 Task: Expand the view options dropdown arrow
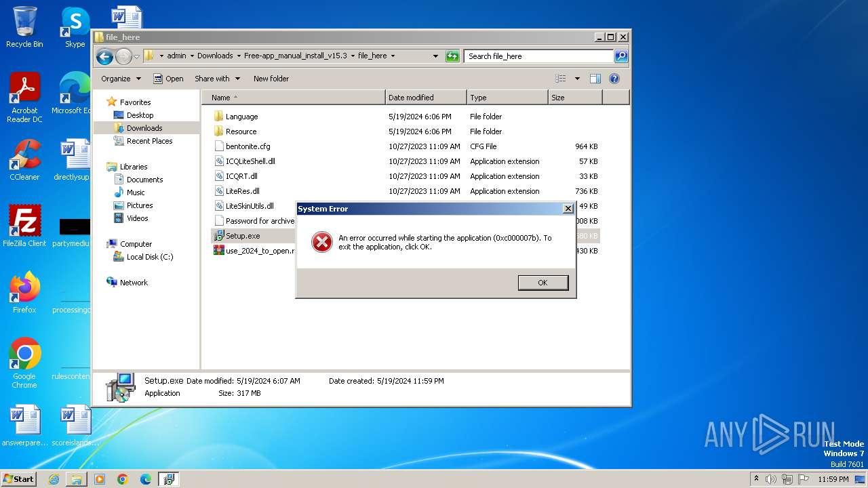pyautogui.click(x=577, y=79)
